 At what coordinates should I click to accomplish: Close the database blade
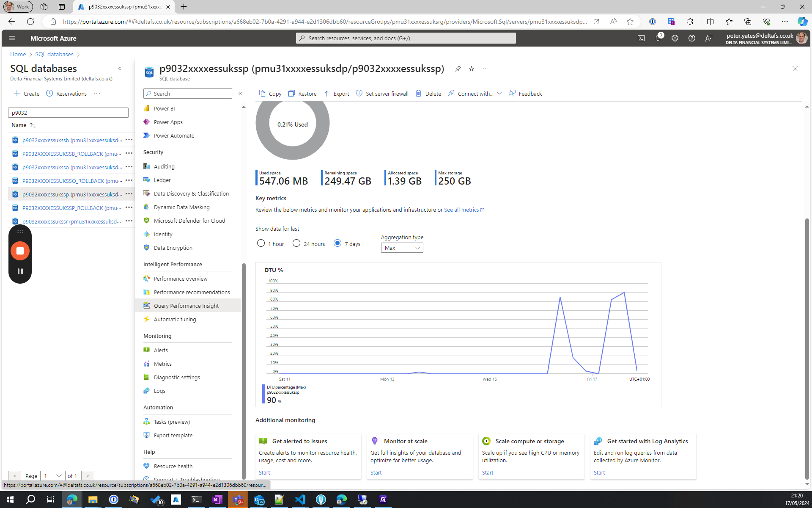click(795, 69)
